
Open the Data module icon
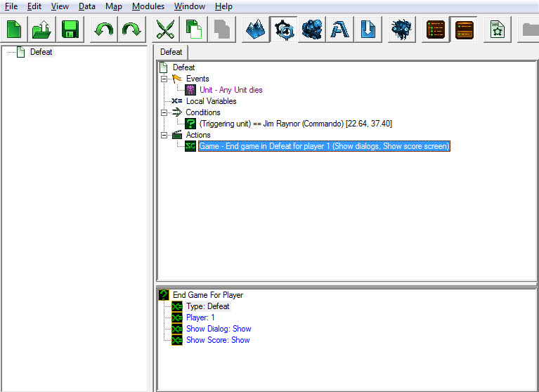click(x=312, y=30)
